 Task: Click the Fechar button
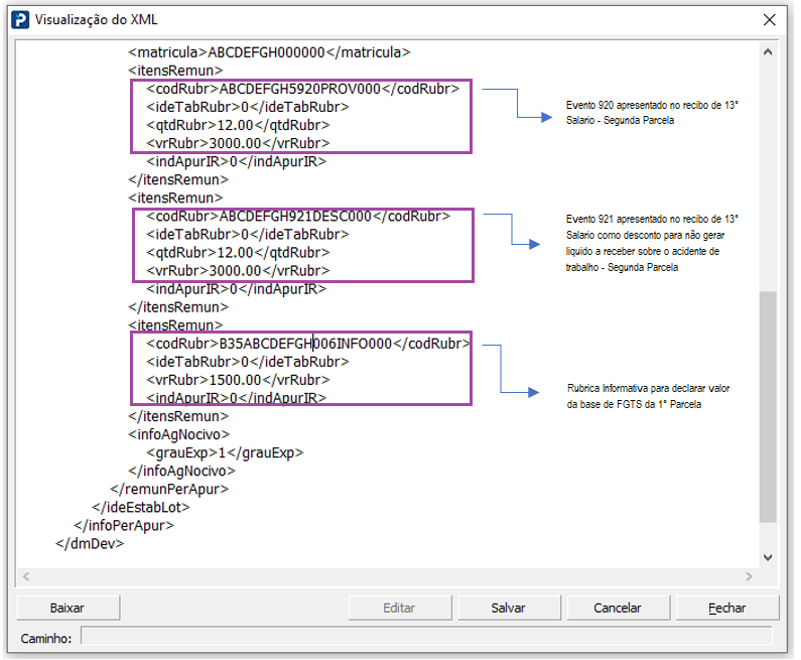tap(727, 607)
